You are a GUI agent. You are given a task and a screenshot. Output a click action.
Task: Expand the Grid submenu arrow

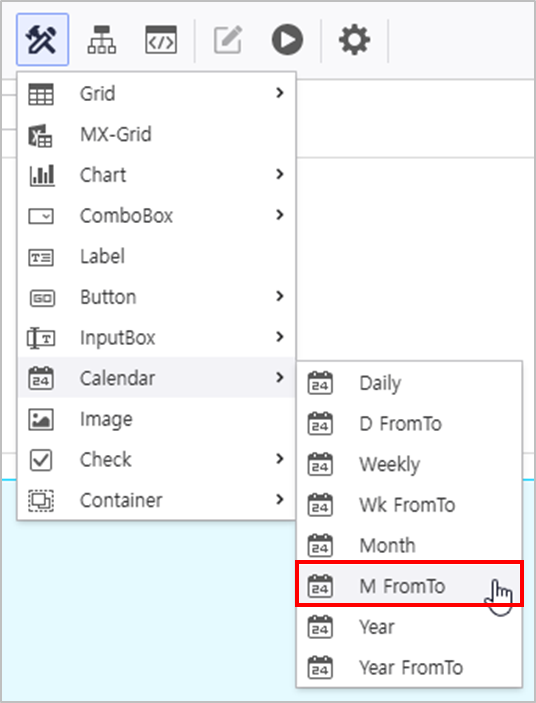coord(280,93)
